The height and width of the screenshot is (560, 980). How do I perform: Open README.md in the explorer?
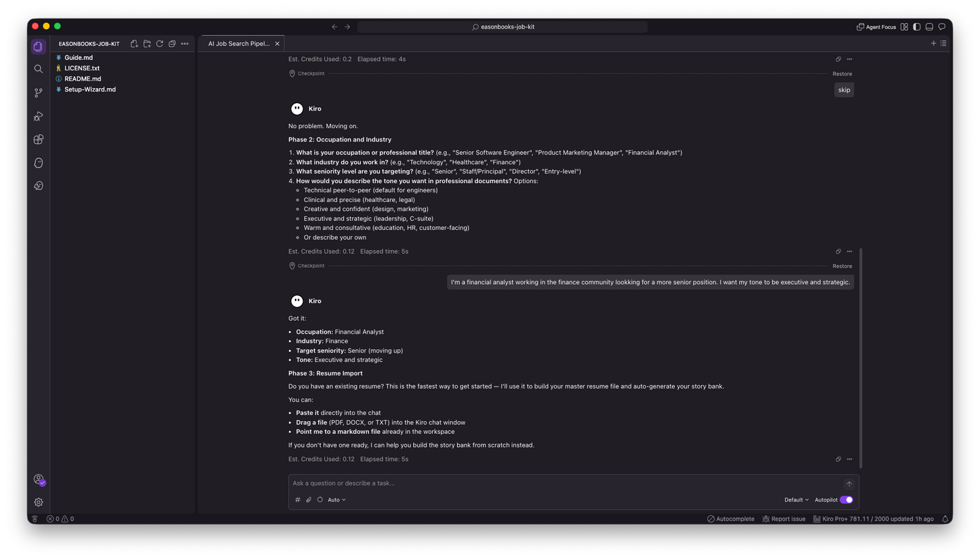[83, 79]
